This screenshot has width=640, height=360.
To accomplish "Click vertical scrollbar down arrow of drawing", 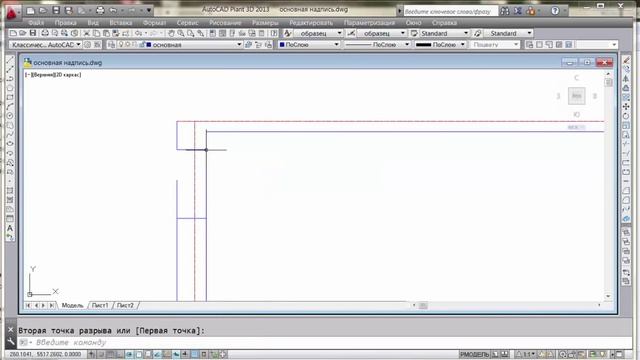I will pos(608,296).
